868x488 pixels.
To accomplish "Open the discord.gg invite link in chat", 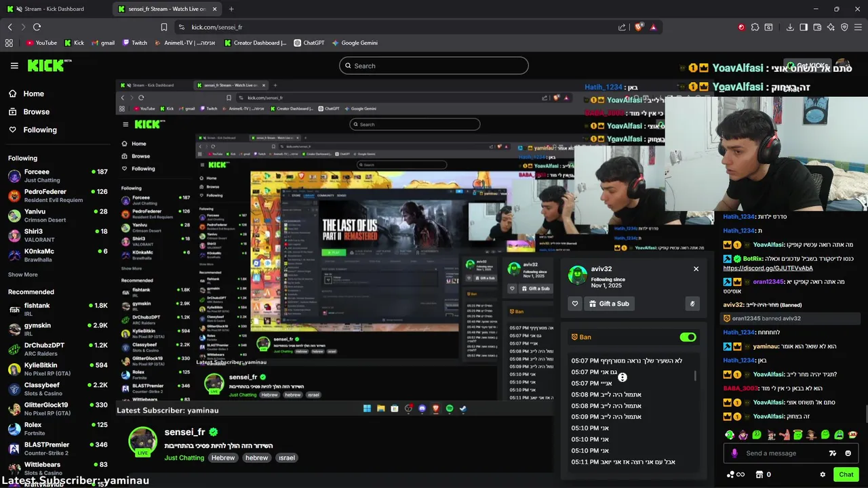I will pyautogui.click(x=768, y=268).
